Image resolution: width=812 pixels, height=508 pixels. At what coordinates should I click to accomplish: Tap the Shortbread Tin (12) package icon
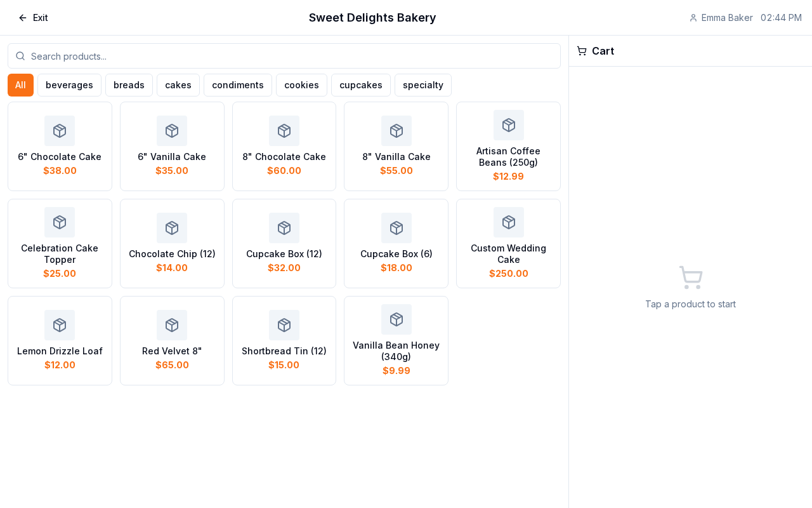click(284, 325)
